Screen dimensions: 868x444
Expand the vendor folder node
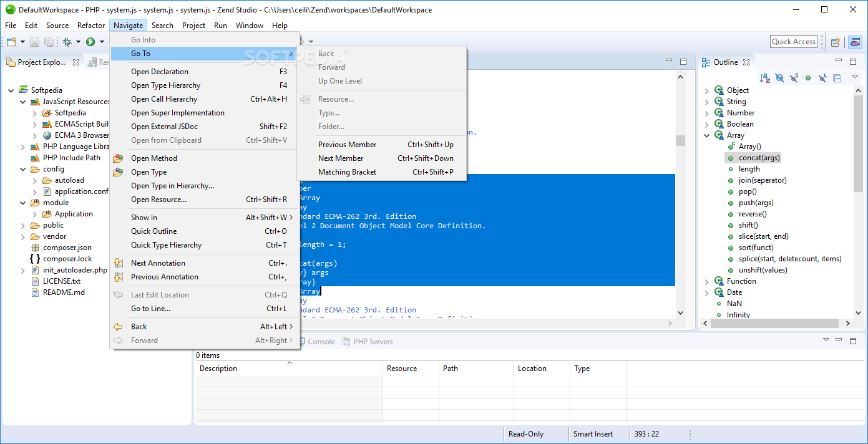click(x=23, y=236)
